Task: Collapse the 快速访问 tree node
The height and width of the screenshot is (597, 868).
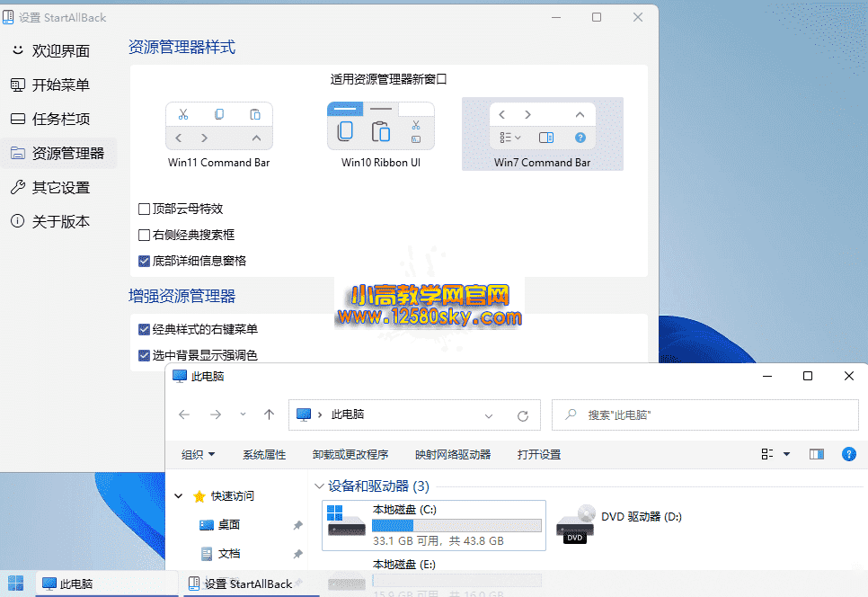Action: click(178, 496)
